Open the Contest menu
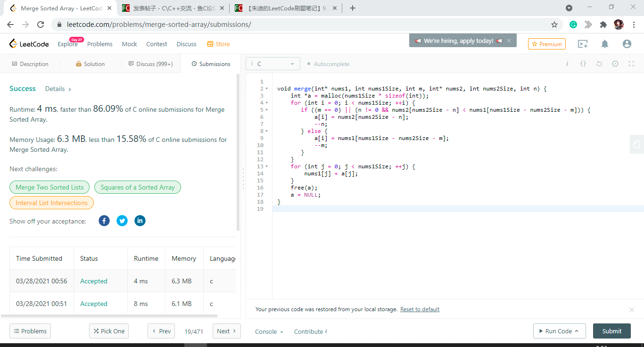 tap(157, 44)
